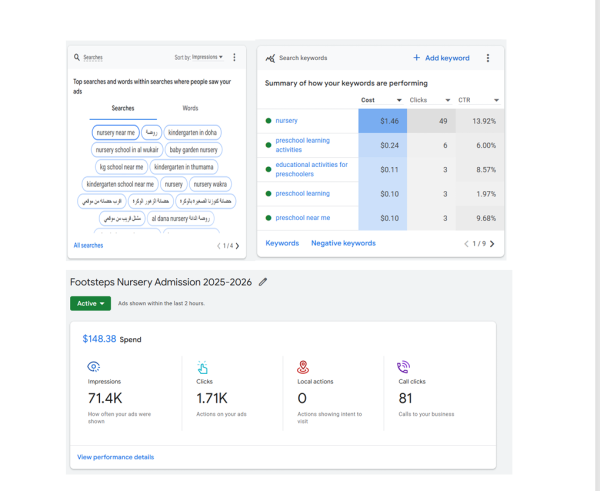The width and height of the screenshot is (600, 491).
Task: Open the Negative keywords tab link
Action: point(343,243)
